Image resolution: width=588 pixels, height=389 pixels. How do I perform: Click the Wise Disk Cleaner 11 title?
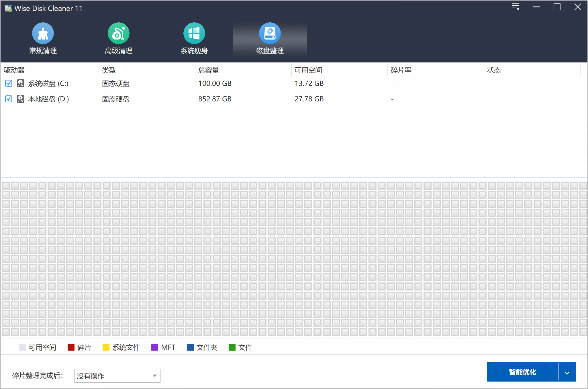[x=48, y=8]
